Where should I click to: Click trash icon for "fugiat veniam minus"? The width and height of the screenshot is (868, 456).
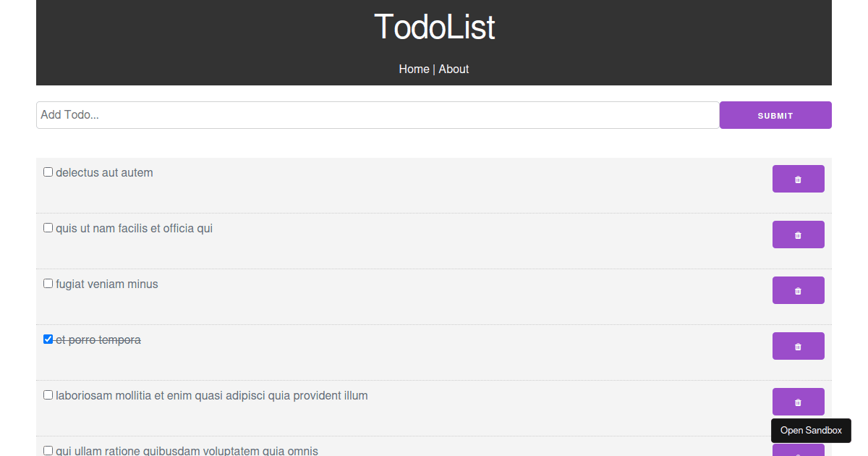tap(798, 290)
